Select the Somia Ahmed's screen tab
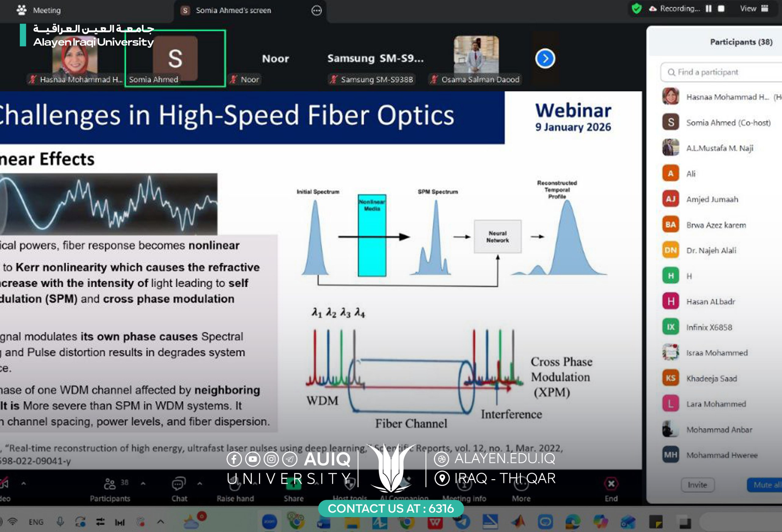Image resolution: width=782 pixels, height=532 pixels. click(x=233, y=10)
